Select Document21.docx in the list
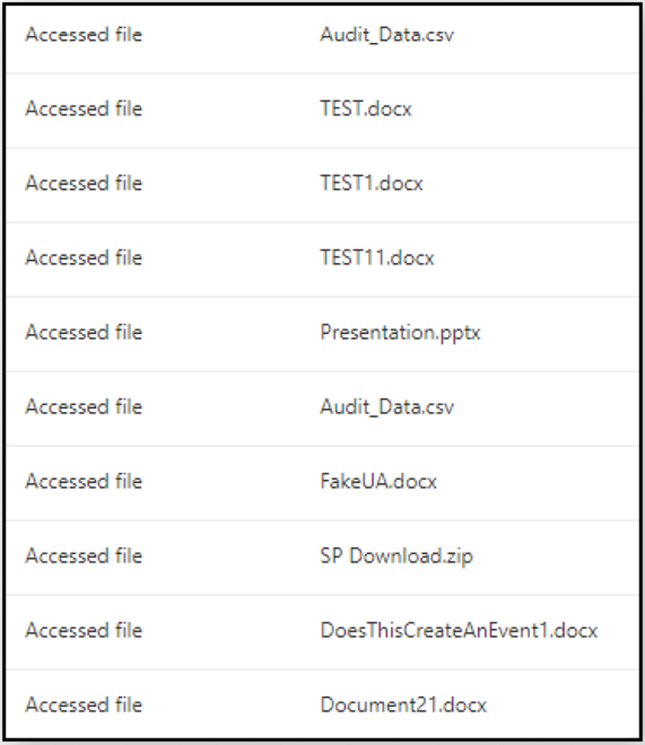645x745 pixels. click(403, 704)
